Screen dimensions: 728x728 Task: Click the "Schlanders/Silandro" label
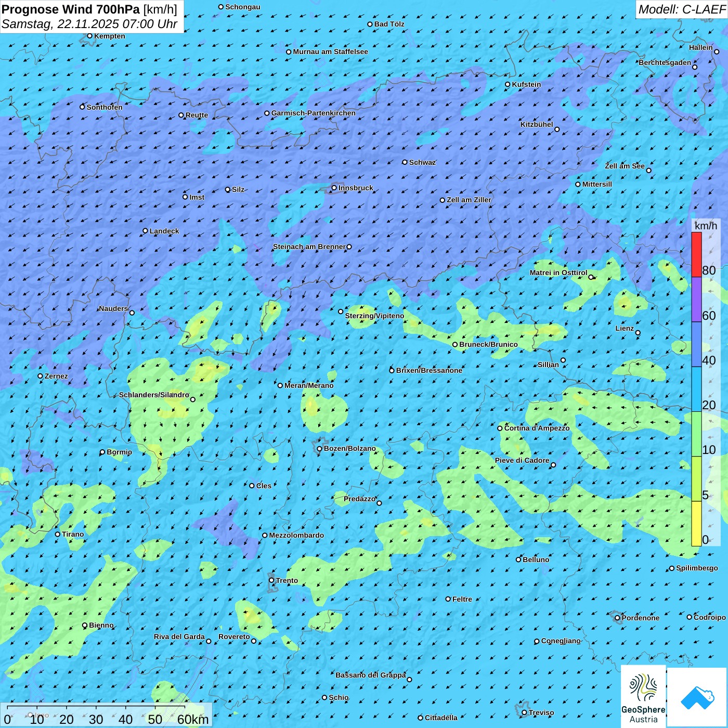[x=154, y=395]
